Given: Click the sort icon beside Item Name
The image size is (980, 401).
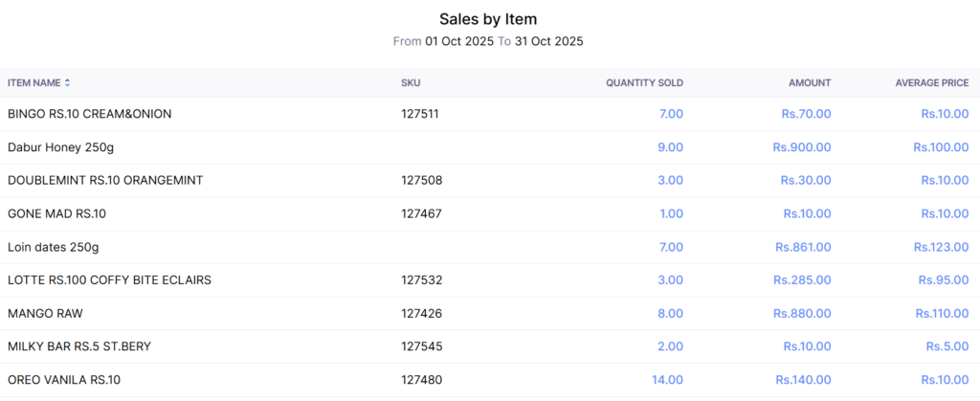Looking at the screenshot, I should pyautogui.click(x=67, y=83).
